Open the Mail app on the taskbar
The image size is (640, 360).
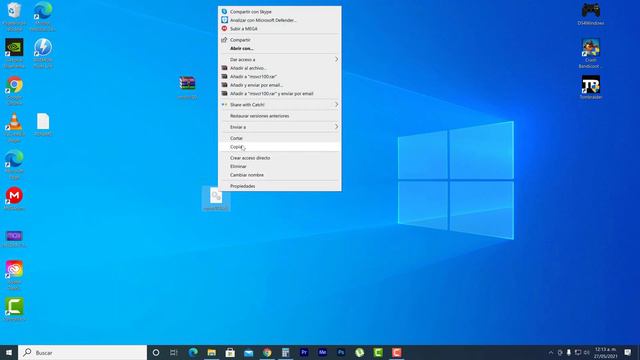tap(249, 353)
